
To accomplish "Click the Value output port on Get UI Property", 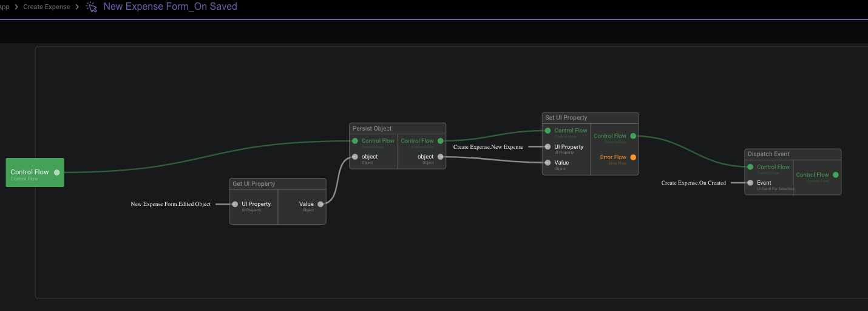I will [320, 204].
